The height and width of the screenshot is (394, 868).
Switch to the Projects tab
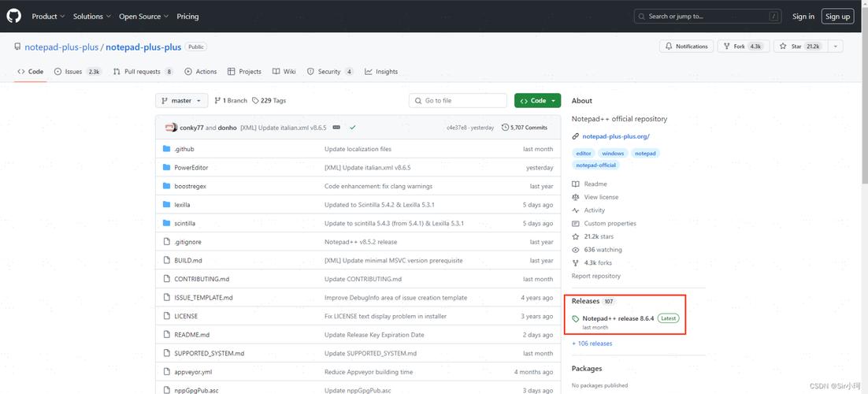[245, 72]
